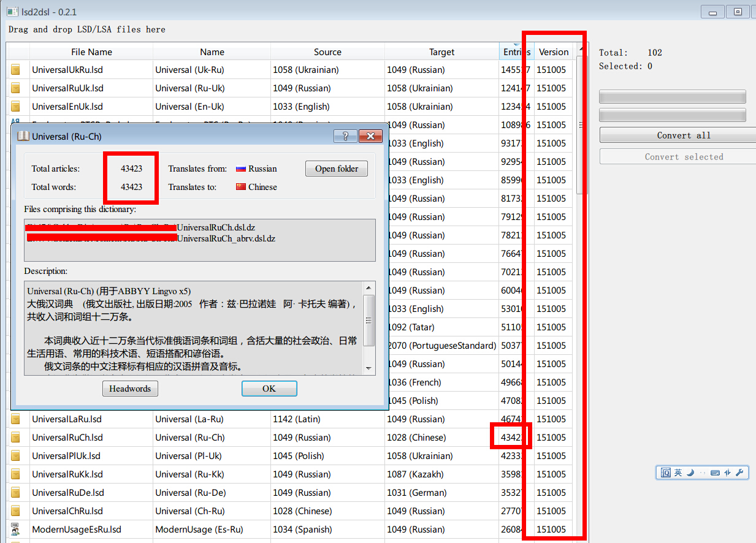The height and width of the screenshot is (543, 756).
Task: Select the UniversalRuCh.dsl.dz file entry
Action: [216, 227]
